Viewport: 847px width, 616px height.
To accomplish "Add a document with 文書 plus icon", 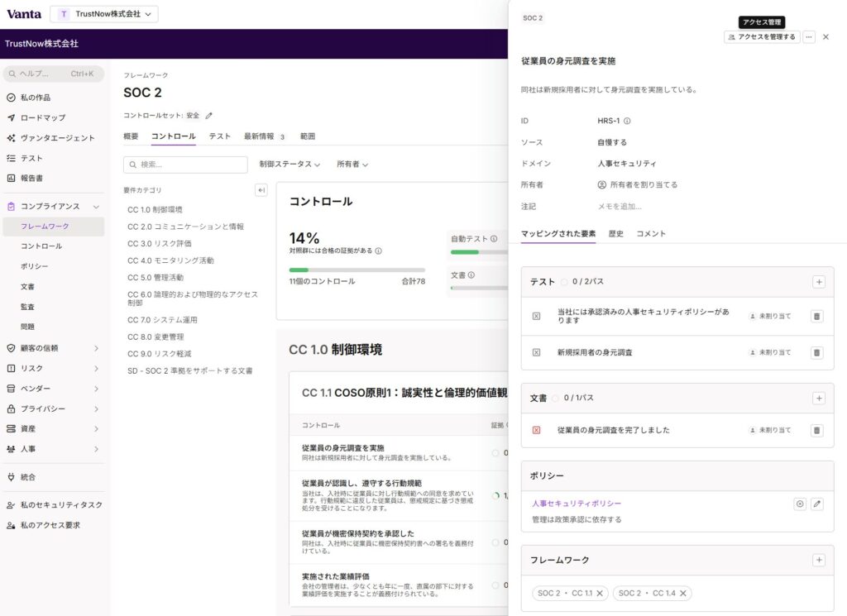I will (x=819, y=398).
